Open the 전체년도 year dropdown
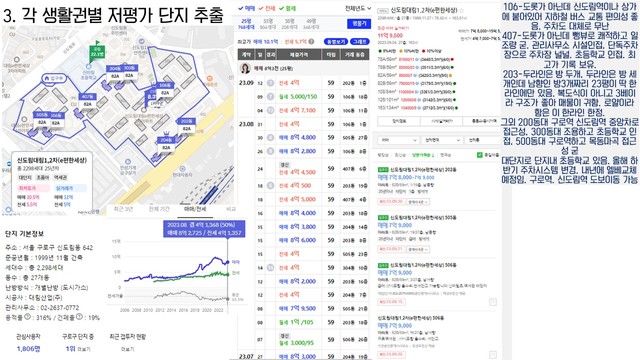Image resolution: width=640 pixels, height=360 pixels. pos(358,8)
